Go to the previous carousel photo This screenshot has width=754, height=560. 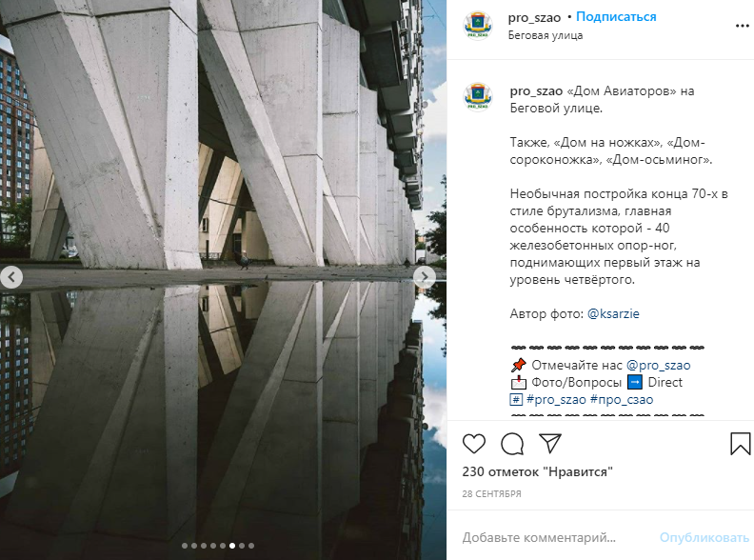[x=11, y=277]
